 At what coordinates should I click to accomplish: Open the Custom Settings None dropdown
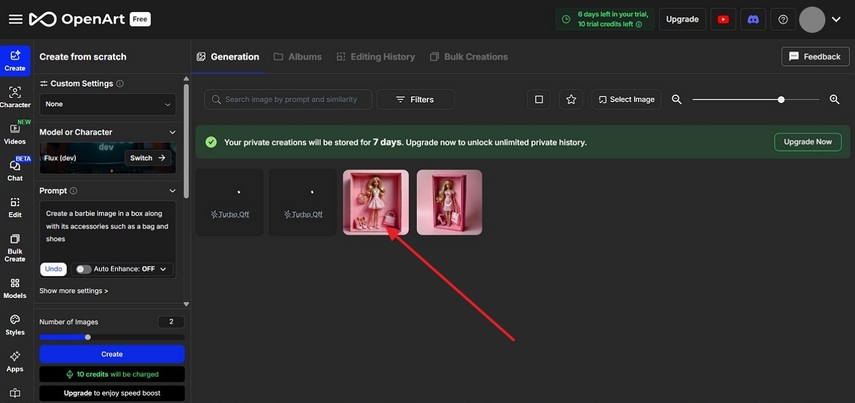click(x=108, y=104)
